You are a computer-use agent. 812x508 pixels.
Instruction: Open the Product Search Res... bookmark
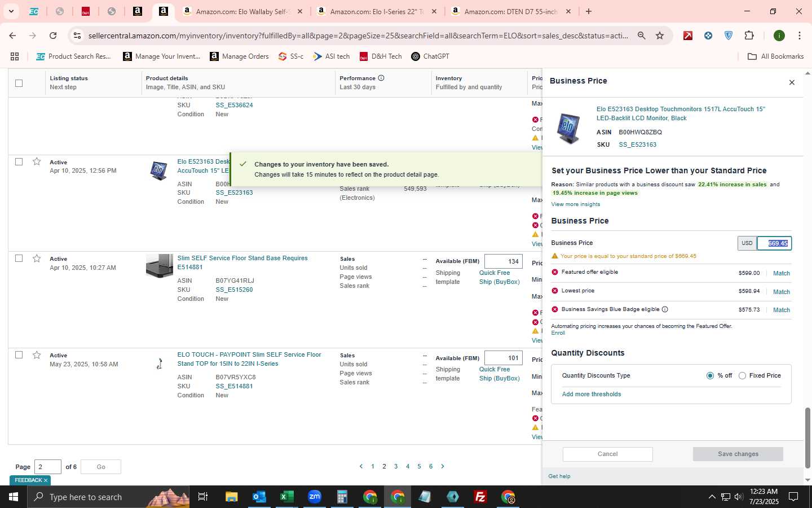(74, 56)
